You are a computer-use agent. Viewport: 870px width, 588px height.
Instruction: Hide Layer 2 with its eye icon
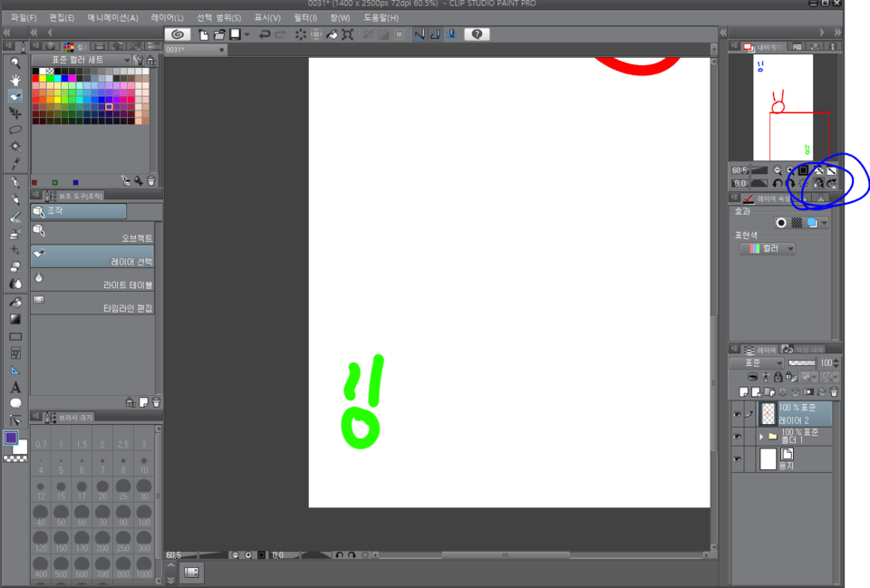(x=737, y=414)
